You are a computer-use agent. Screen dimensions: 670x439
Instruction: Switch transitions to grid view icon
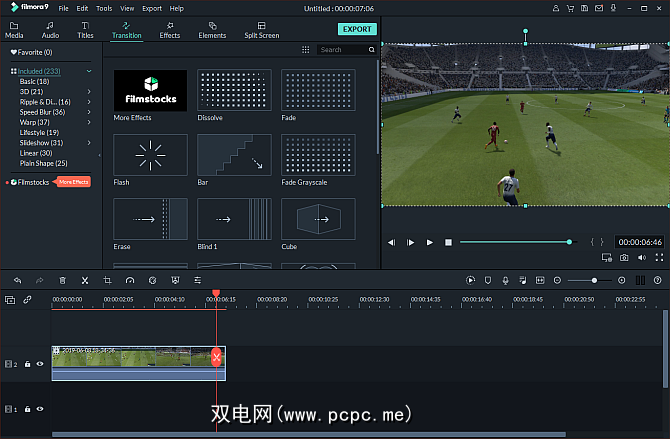305,49
